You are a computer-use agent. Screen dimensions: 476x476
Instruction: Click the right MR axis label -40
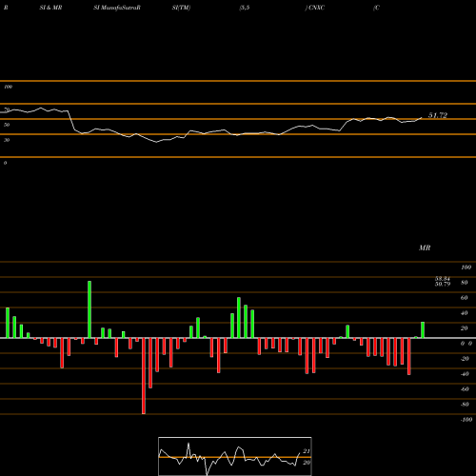pyautogui.click(x=465, y=374)
